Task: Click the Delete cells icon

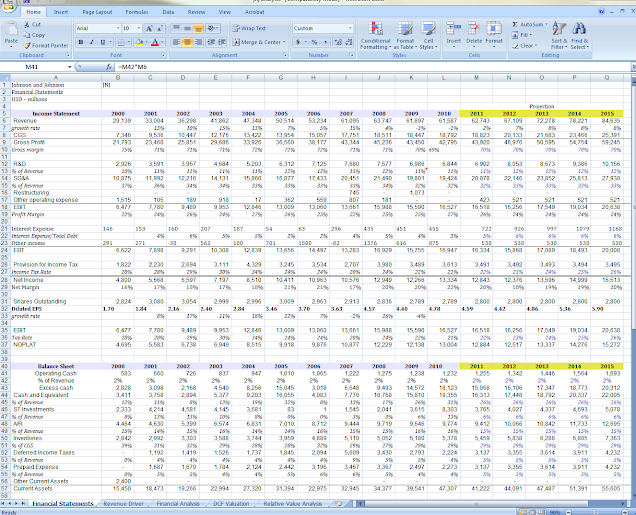Action: point(473,30)
